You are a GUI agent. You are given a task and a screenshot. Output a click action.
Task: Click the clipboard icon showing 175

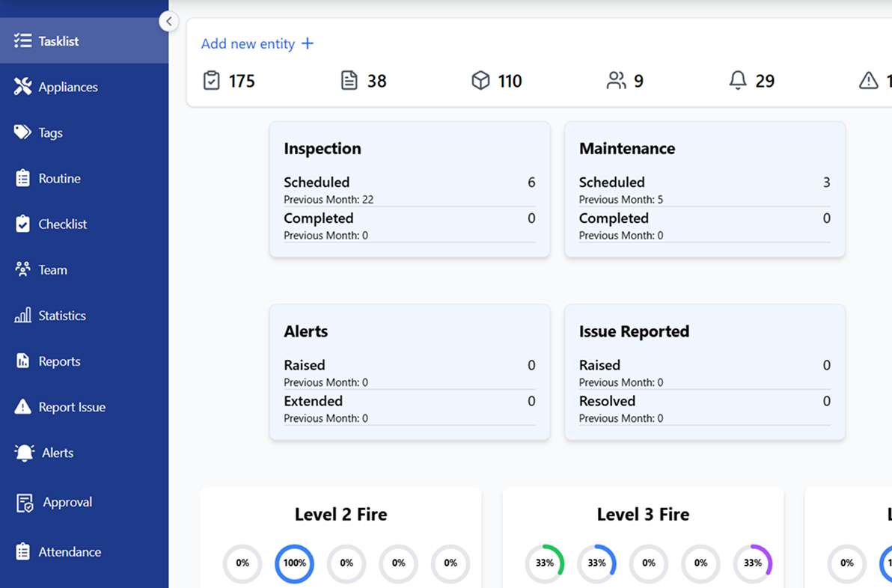coord(212,81)
